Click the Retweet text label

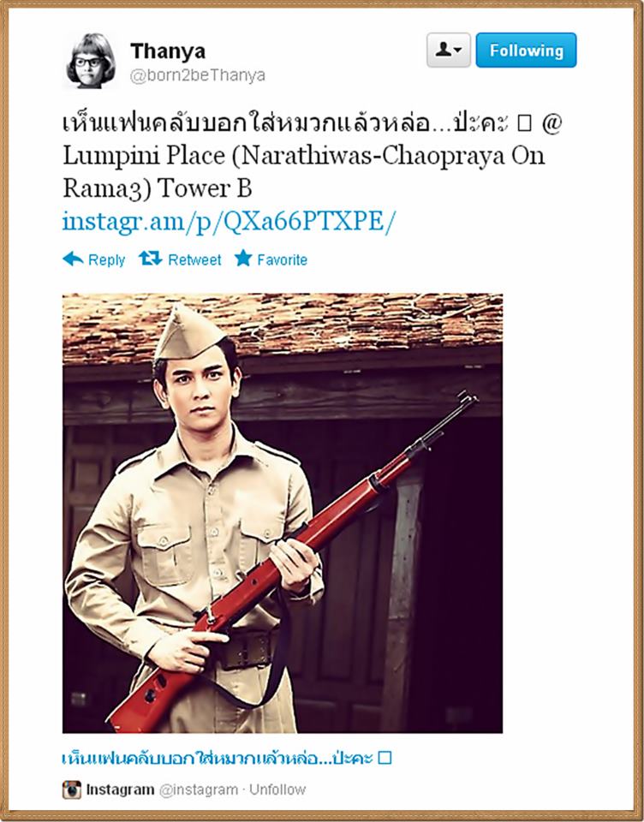[194, 260]
